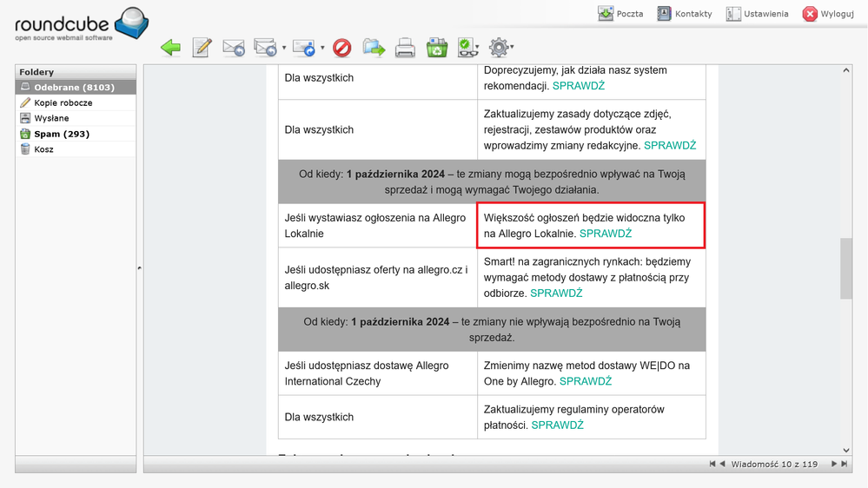This screenshot has height=488, width=868.
Task: Print this message
Action: point(405,48)
